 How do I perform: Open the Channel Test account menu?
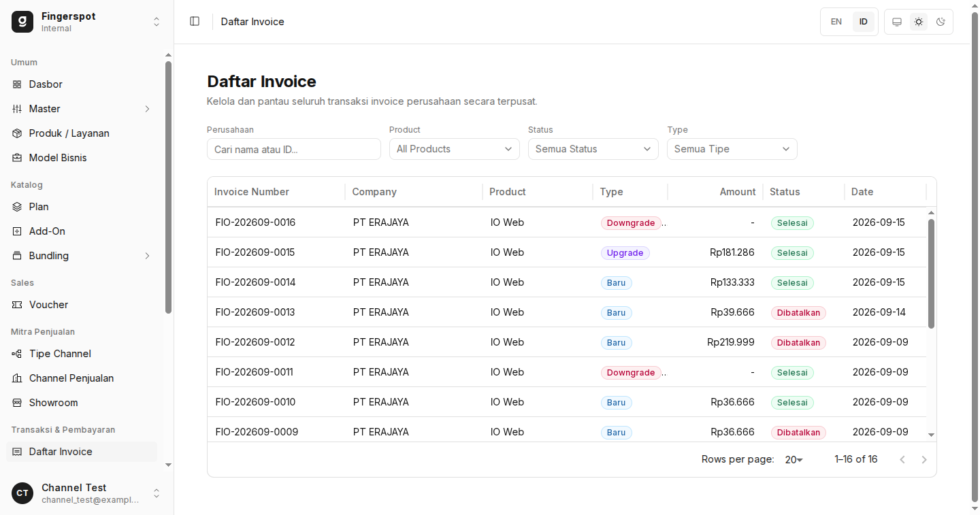[x=87, y=493]
